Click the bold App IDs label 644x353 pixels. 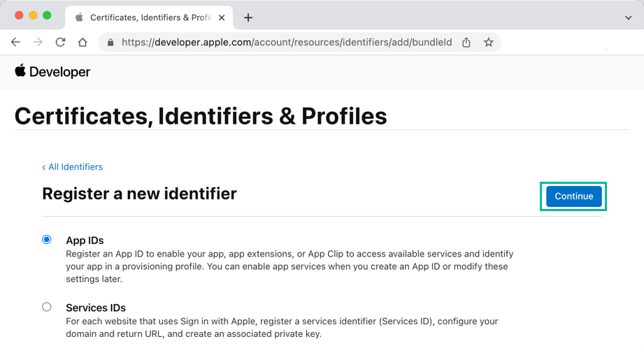[x=85, y=240]
